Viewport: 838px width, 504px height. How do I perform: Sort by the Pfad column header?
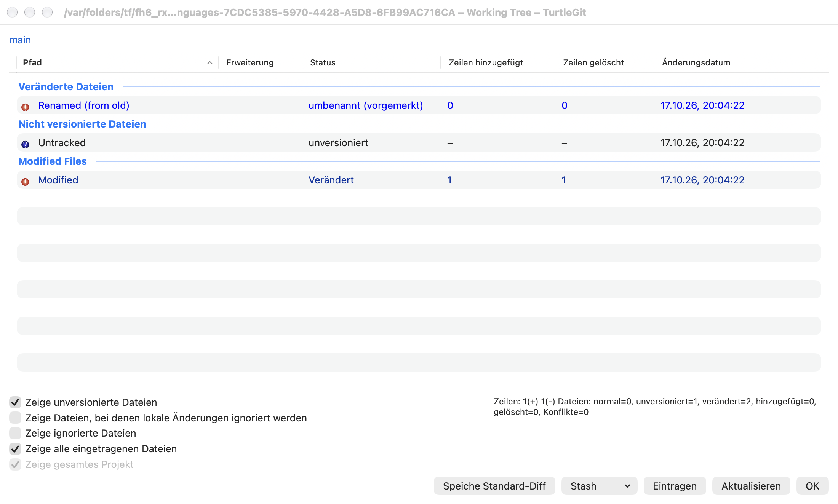[117, 62]
